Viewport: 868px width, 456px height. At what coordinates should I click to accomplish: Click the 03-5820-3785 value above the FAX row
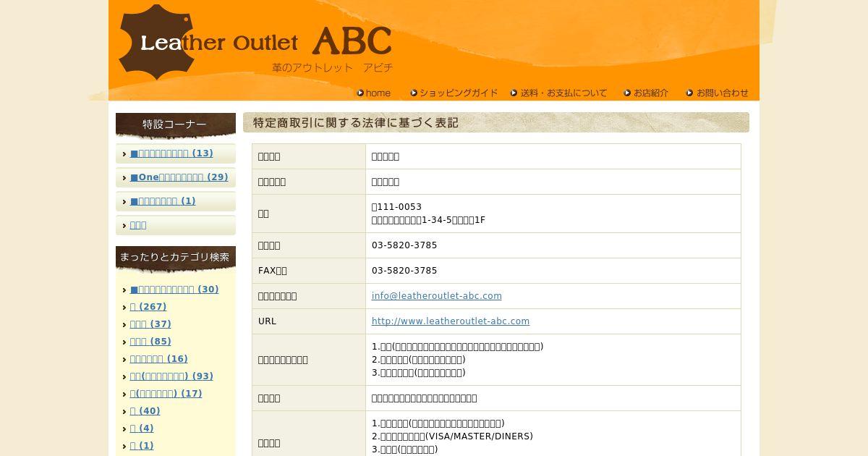coord(404,245)
